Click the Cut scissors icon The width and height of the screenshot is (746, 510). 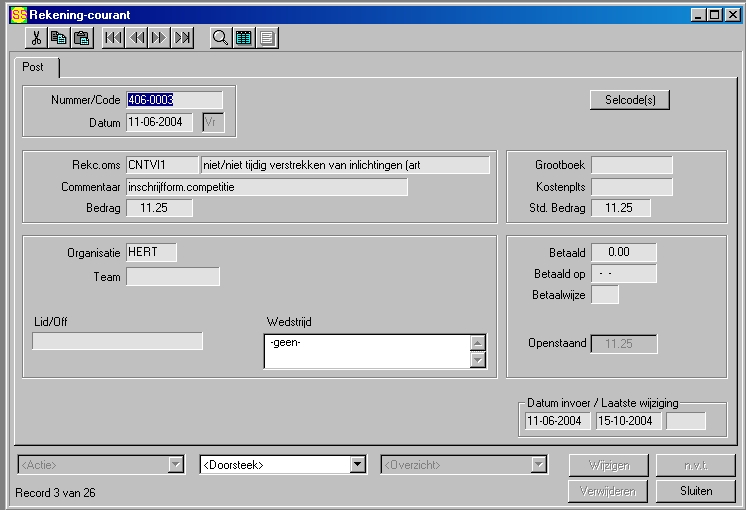coord(37,39)
